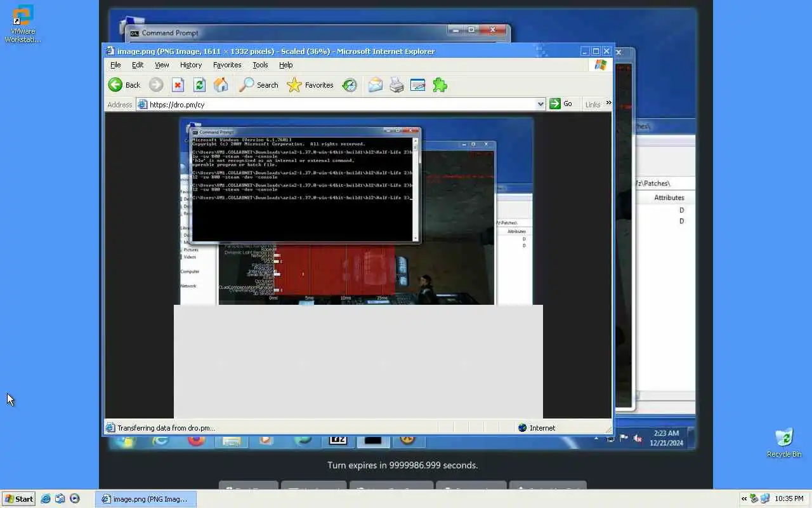Screen dimensions: 812x508
Task: Click the page icon in the address bar
Action: tap(142, 104)
